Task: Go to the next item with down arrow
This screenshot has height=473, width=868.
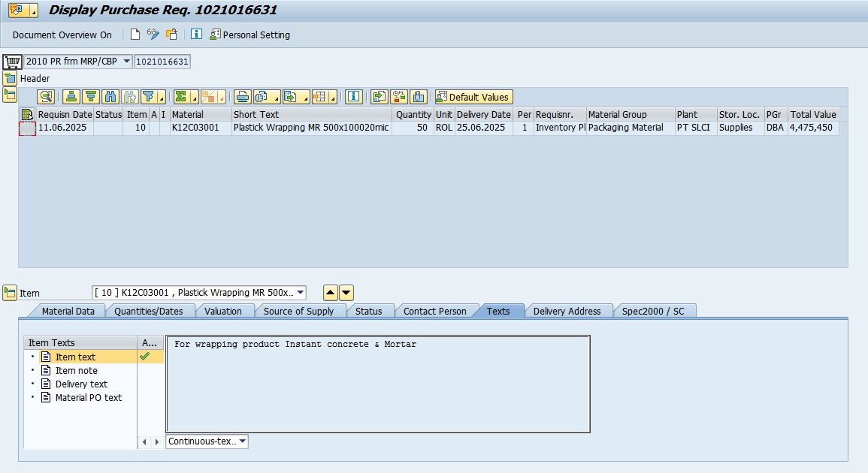Action: (x=346, y=293)
